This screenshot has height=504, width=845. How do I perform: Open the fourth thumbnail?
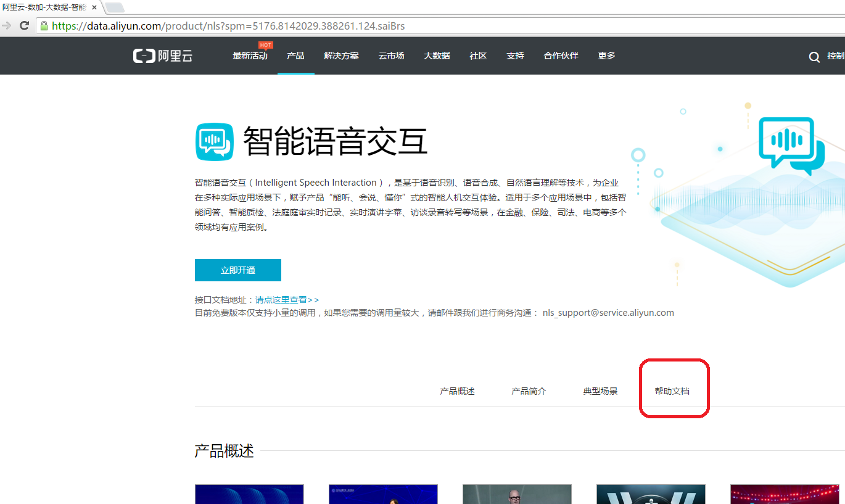pos(651,494)
